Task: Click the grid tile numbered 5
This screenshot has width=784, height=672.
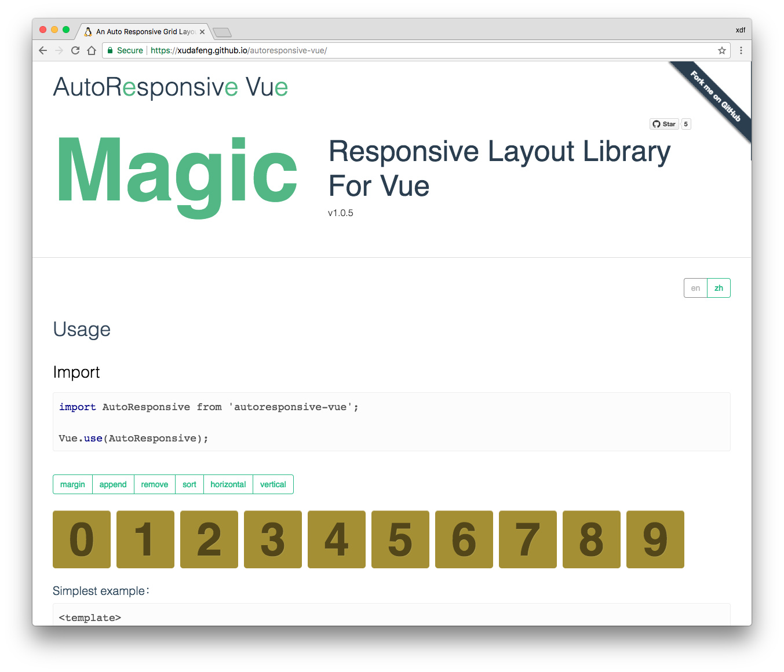Action: [400, 539]
